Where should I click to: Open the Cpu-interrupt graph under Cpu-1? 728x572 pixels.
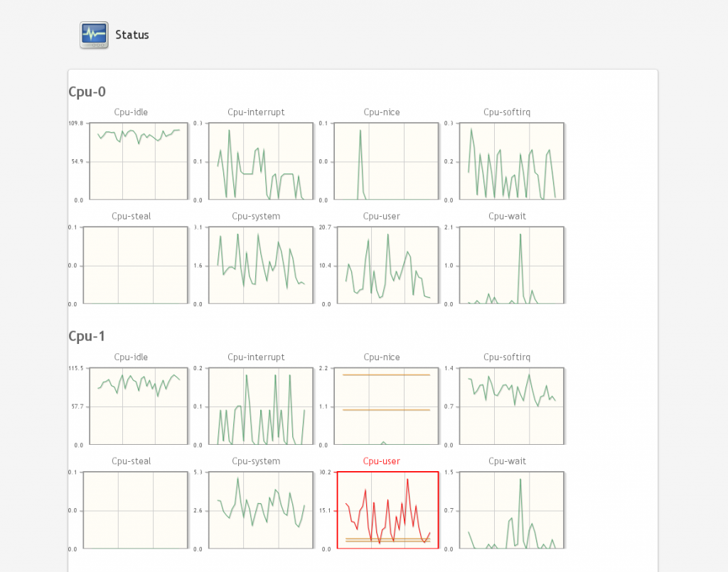click(261, 406)
